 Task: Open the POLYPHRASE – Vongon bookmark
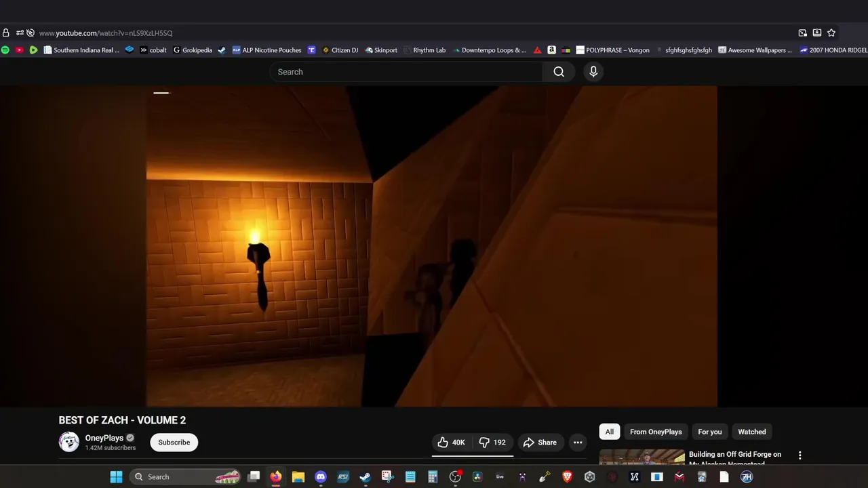click(613, 50)
